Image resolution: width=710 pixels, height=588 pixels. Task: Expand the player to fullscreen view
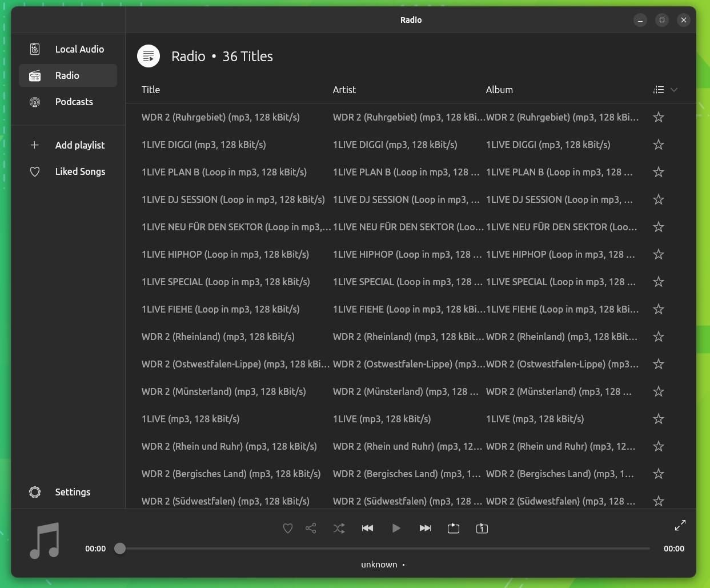click(680, 525)
